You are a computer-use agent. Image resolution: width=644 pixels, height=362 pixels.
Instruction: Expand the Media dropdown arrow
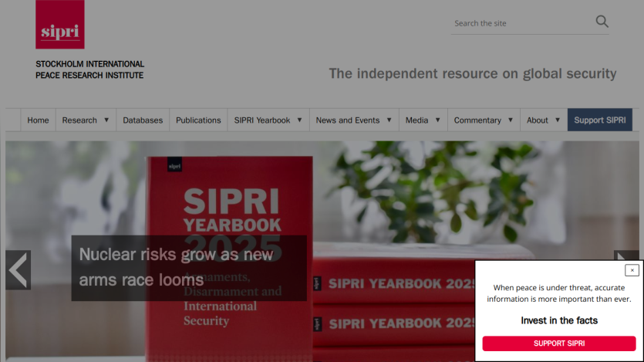click(438, 120)
